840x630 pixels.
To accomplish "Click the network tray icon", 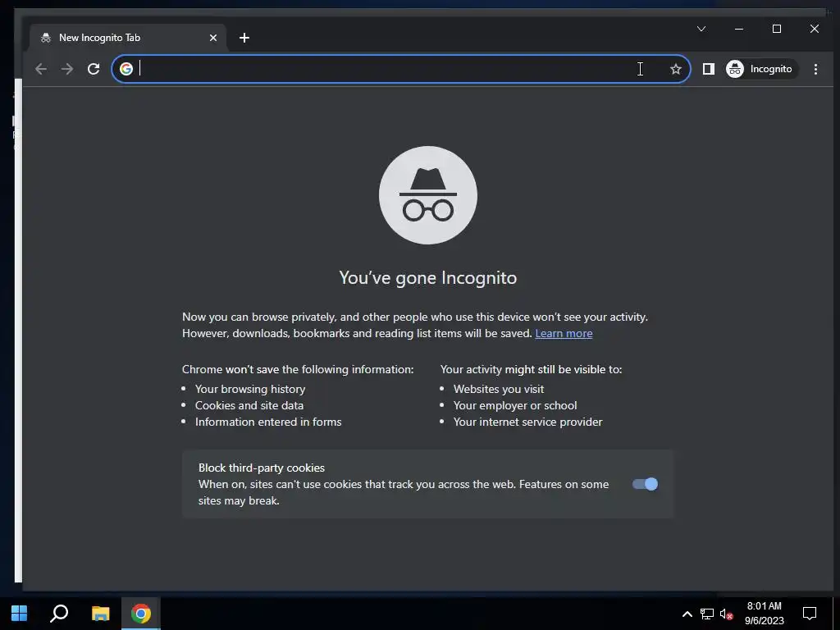I will (x=707, y=614).
